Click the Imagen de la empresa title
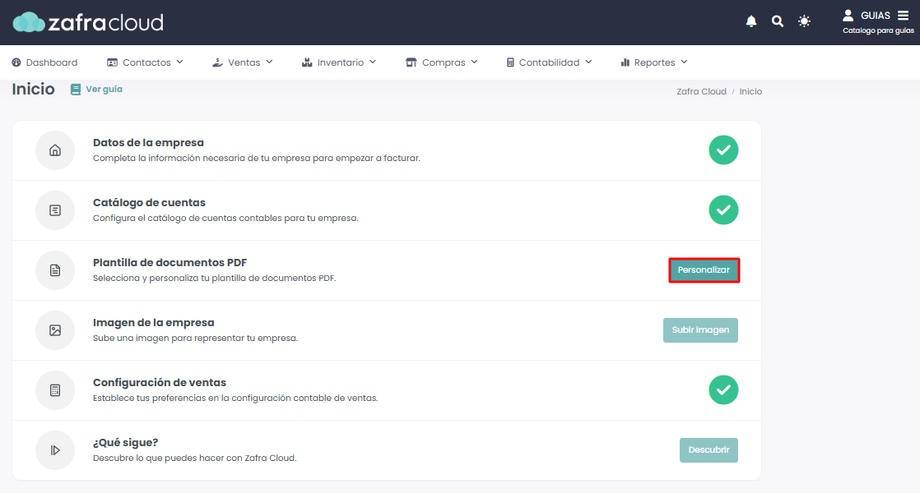Viewport: 920px width, 493px height. (x=154, y=322)
